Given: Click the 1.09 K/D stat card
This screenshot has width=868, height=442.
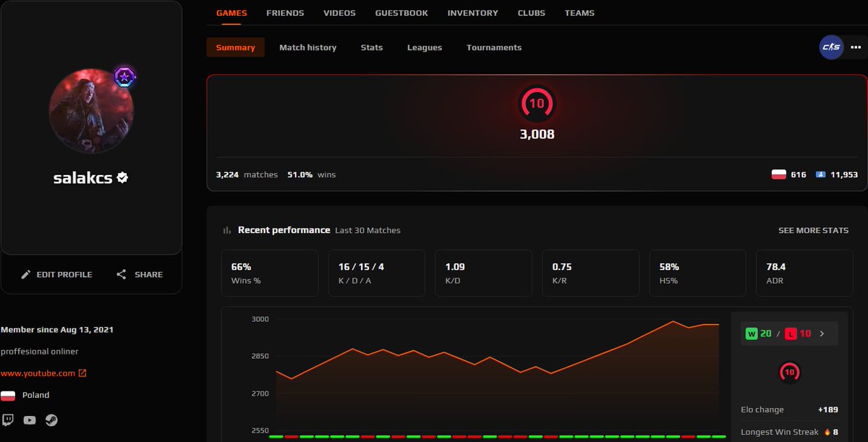Looking at the screenshot, I should point(484,273).
